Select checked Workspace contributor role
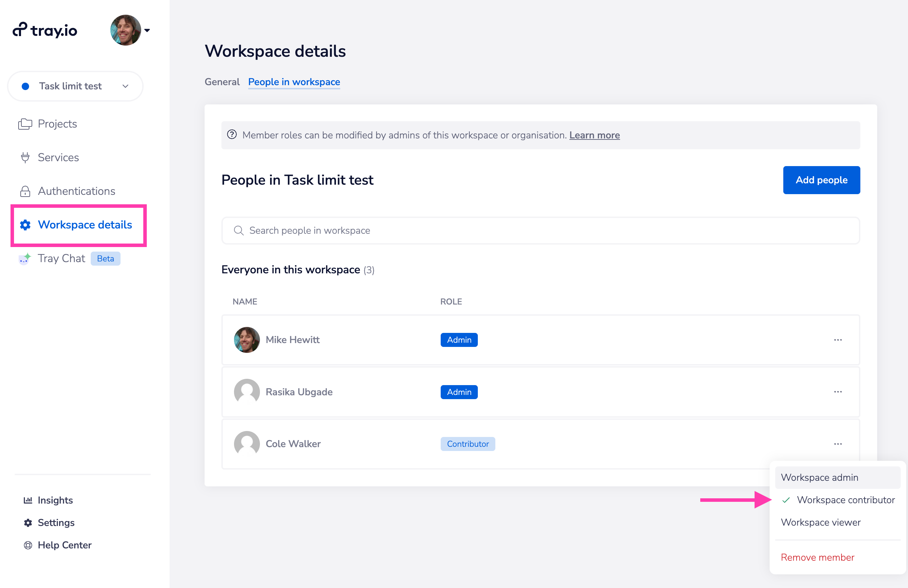 click(x=845, y=500)
